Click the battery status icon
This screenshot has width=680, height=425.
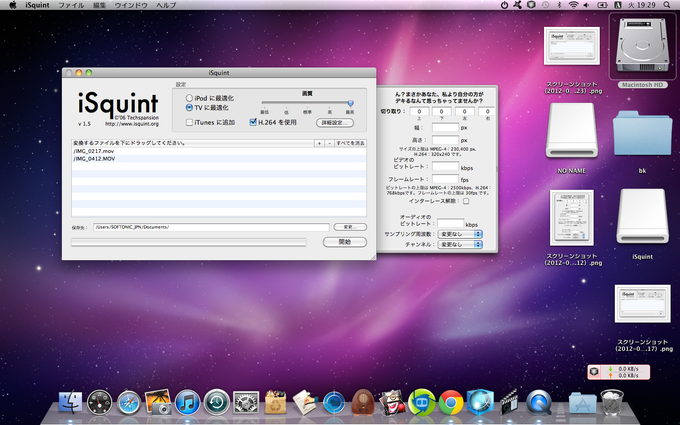tap(602, 5)
